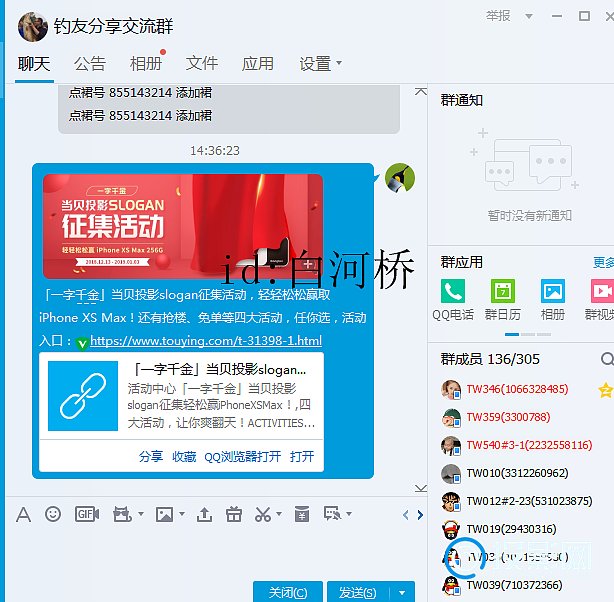Expand the 设置 dropdown arrow
Screen dimensions: 614x602
[339, 62]
